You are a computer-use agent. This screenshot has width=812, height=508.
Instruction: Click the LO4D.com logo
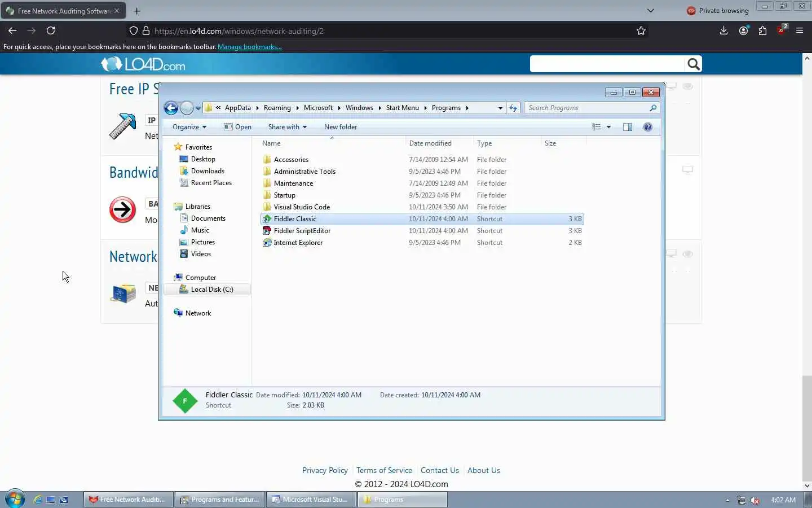(x=143, y=64)
